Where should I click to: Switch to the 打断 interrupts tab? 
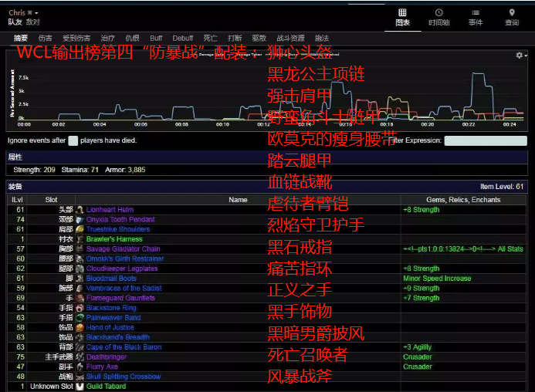pyautogui.click(x=235, y=39)
